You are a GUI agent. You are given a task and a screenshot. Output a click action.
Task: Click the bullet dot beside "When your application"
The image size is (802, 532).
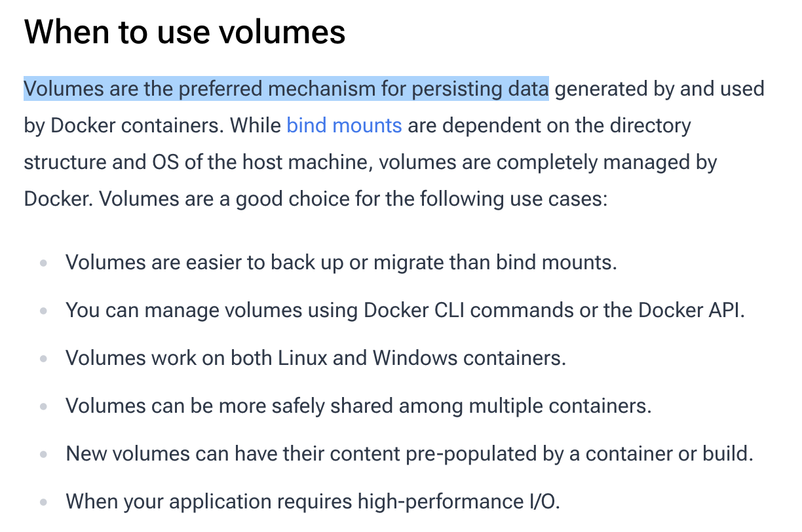coord(44,503)
